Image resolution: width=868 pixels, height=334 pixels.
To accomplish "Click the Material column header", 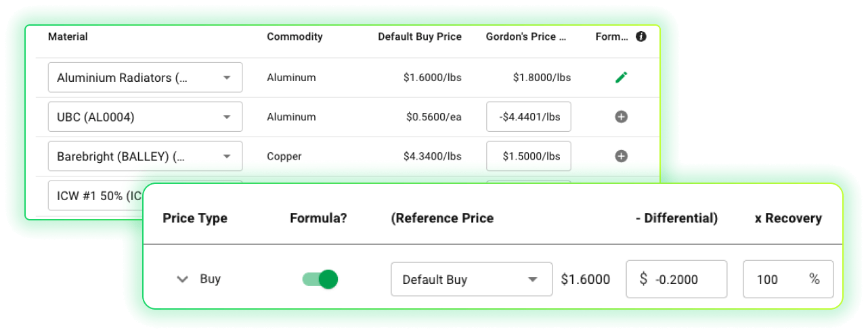I will click(x=68, y=37).
